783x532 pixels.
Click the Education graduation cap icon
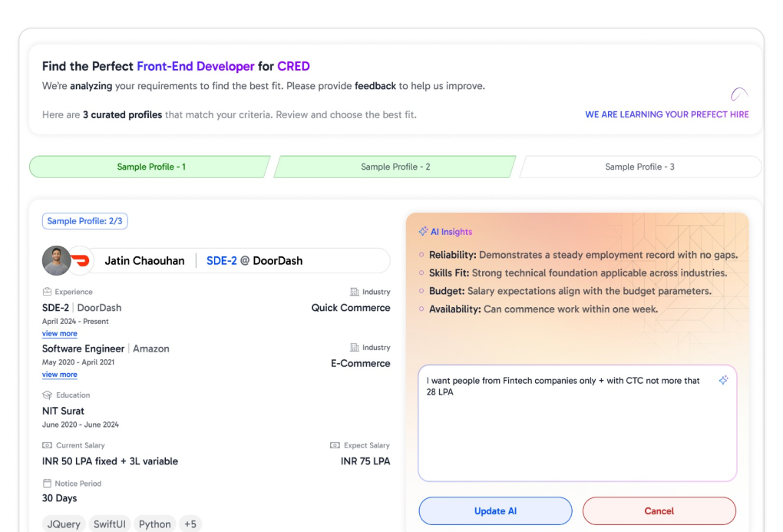[x=46, y=395]
